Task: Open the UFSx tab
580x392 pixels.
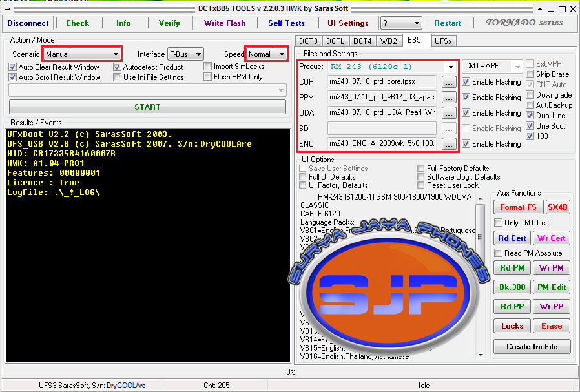Action: [443, 41]
